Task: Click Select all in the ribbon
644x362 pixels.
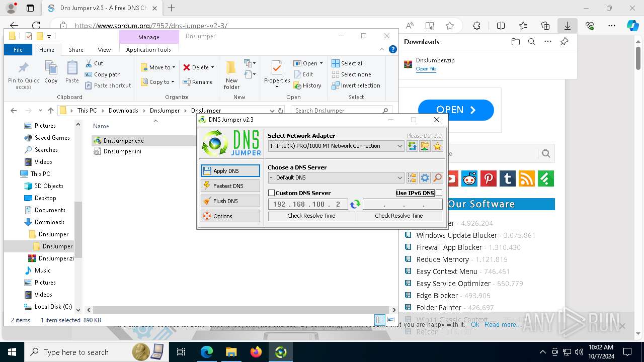Action: tap(348, 63)
